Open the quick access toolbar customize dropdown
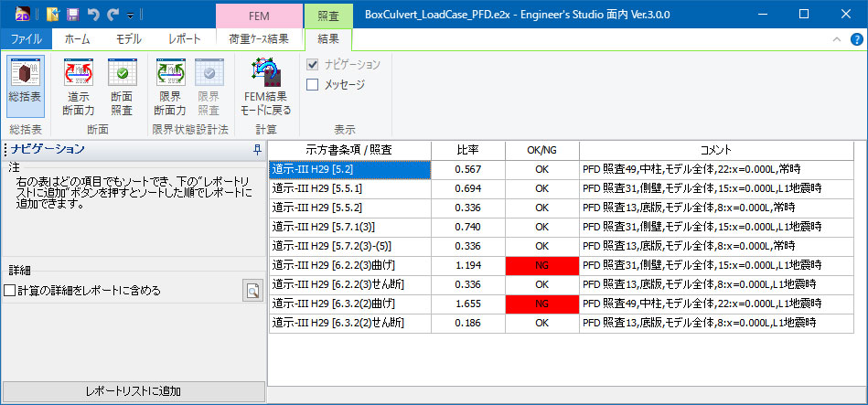The height and width of the screenshot is (405, 868). tap(130, 15)
